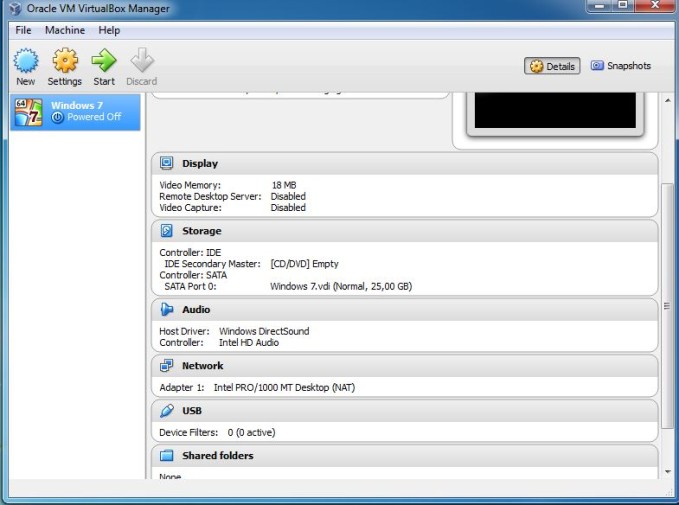Click the Intel HD Audio controller value
Image resolution: width=679 pixels, height=505 pixels.
(x=249, y=343)
